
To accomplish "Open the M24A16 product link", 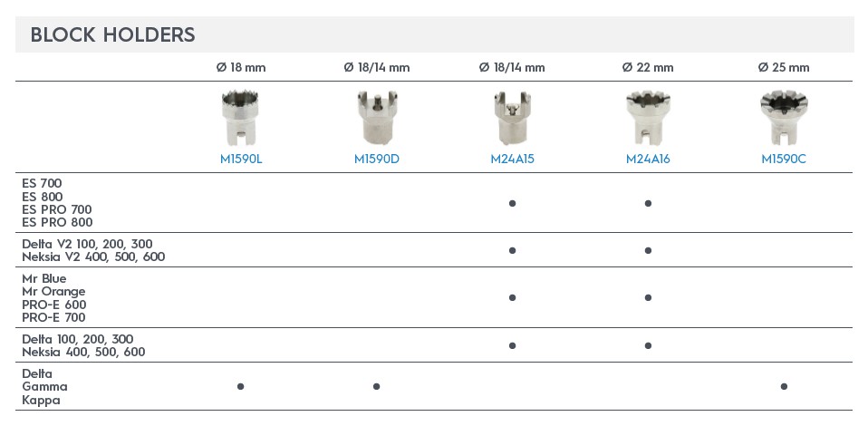I will (x=648, y=160).
